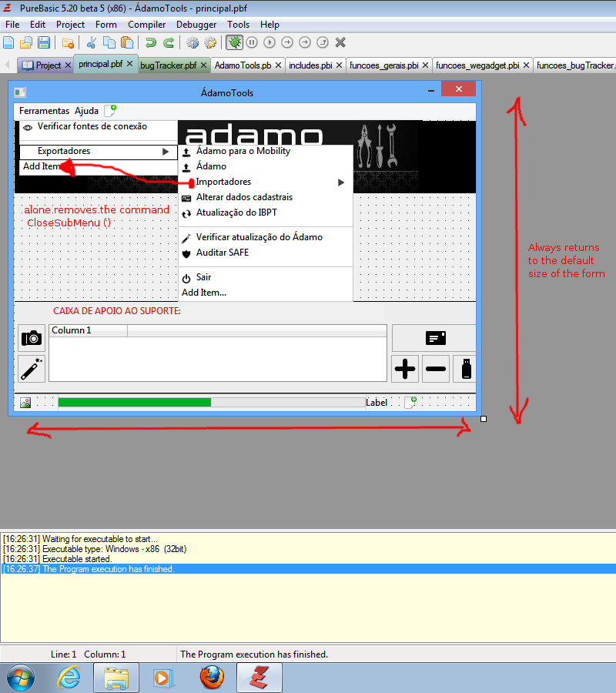This screenshot has height=693, width=616.
Task: Click the Compile/Run blue gear icon
Action: click(x=192, y=42)
